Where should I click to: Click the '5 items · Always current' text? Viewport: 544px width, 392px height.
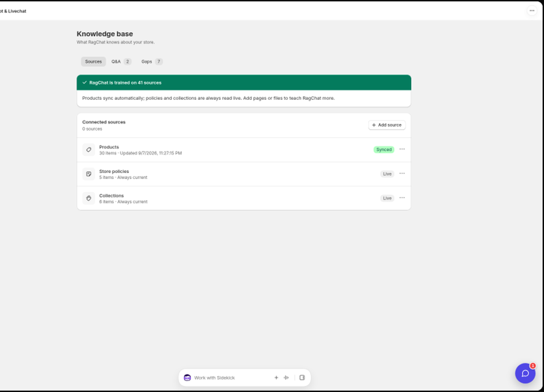point(123,178)
